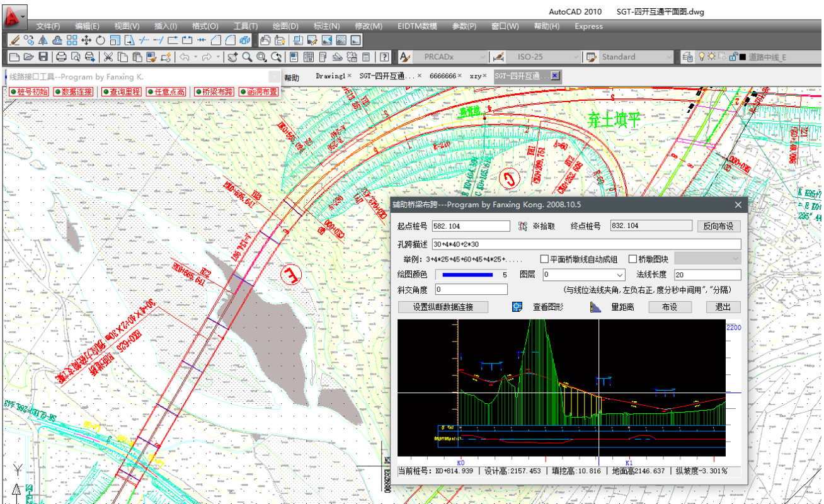Click the Cut scissors icon

(x=108, y=57)
